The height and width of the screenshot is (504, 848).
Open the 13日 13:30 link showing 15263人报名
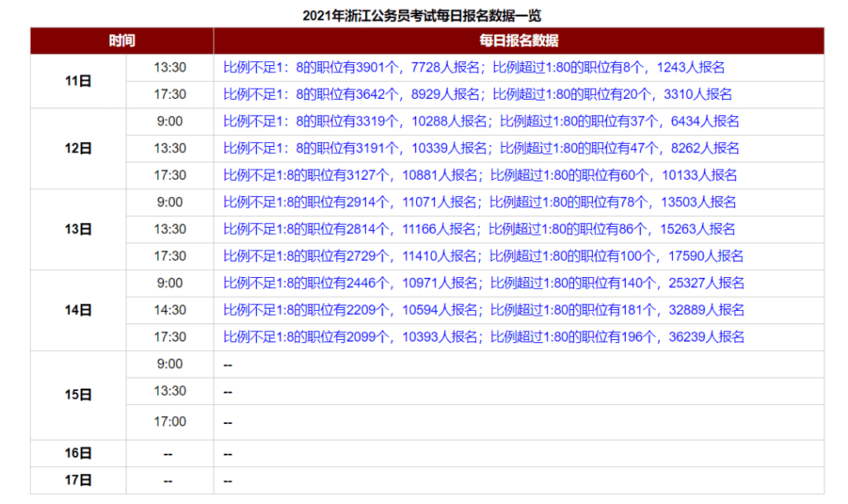click(479, 230)
